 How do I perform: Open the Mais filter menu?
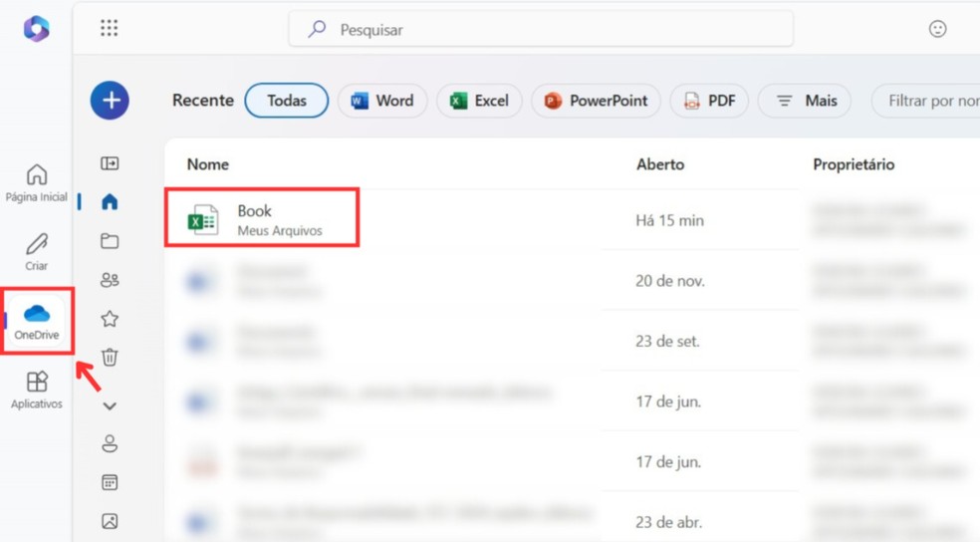coord(805,101)
